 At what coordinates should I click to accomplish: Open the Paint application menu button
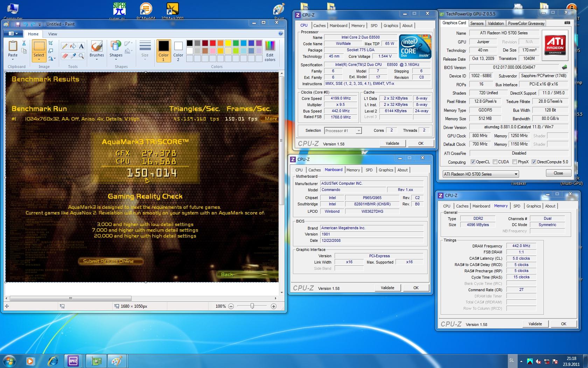tap(13, 34)
